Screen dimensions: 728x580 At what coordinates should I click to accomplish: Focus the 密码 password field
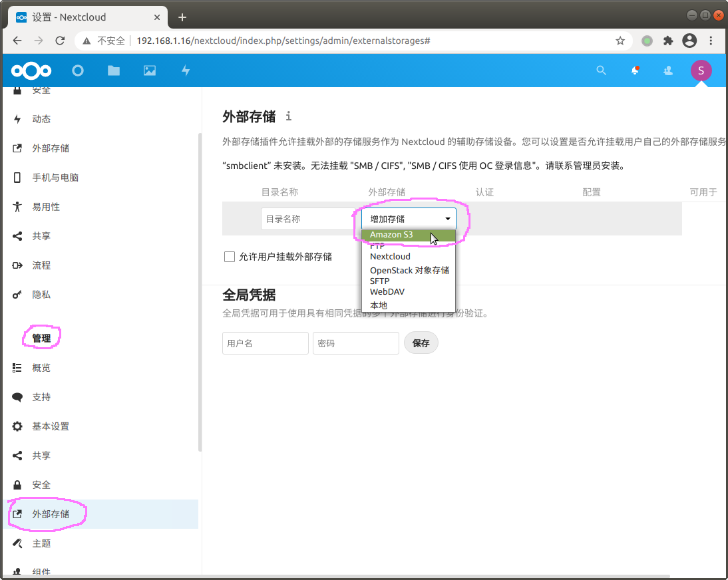[355, 343]
